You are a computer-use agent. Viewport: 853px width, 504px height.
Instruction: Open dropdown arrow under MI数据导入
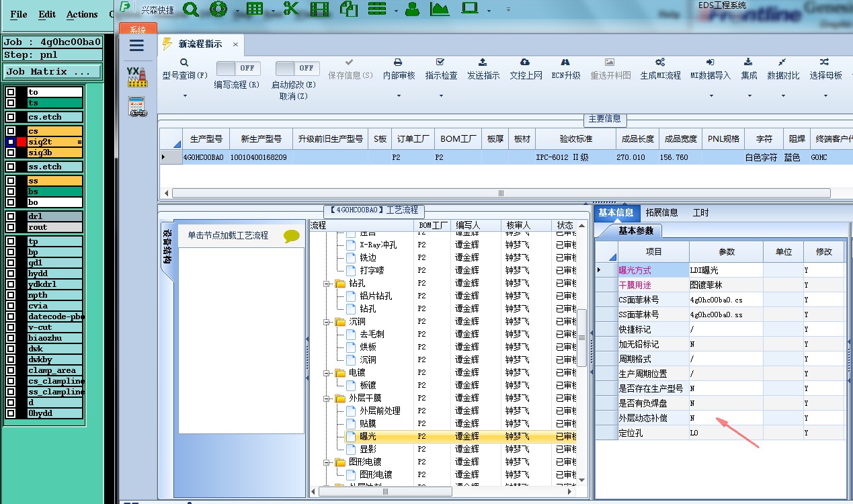pos(710,96)
